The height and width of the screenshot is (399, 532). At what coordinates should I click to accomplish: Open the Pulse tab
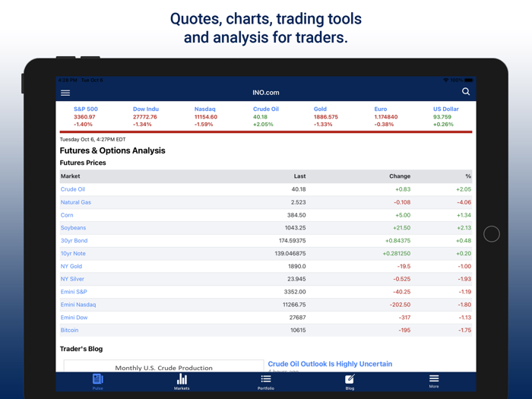coord(98,382)
